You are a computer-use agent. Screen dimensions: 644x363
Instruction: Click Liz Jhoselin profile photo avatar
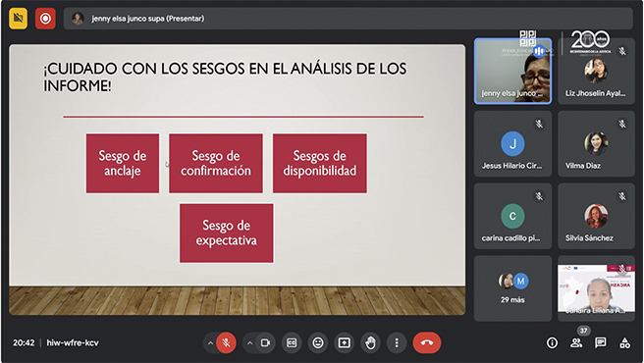[596, 71]
